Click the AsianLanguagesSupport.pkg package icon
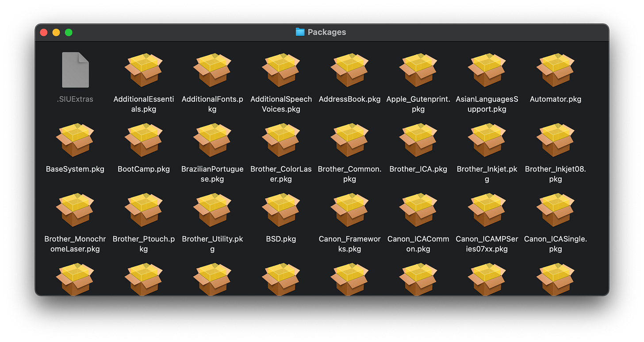Image resolution: width=644 pixels, height=342 pixels. tap(487, 70)
